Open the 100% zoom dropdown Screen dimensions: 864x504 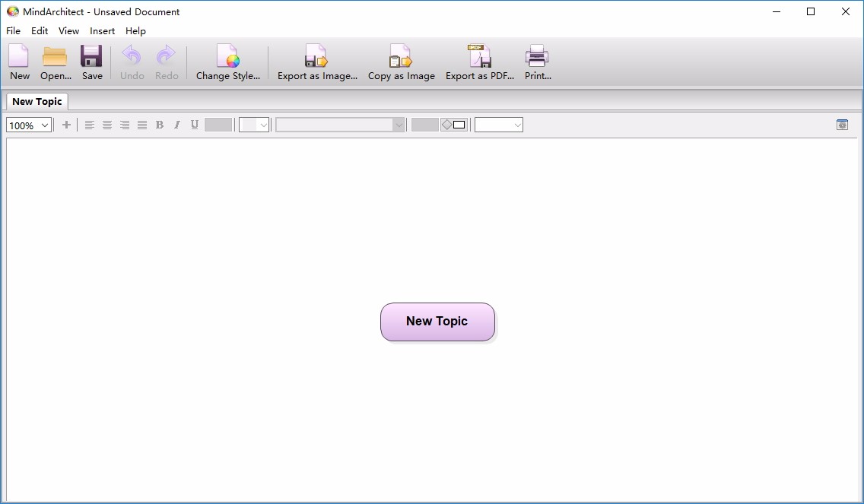pyautogui.click(x=29, y=125)
